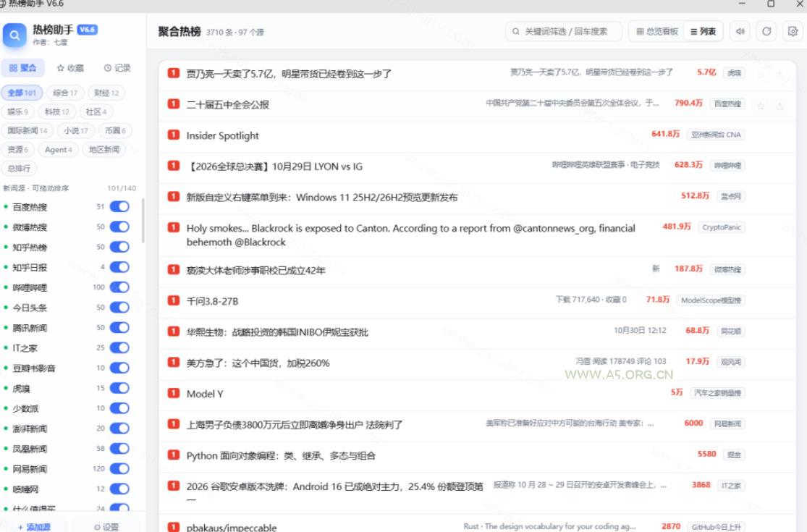
Task: Click rank badge beside 美方急了
Action: pyautogui.click(x=174, y=362)
